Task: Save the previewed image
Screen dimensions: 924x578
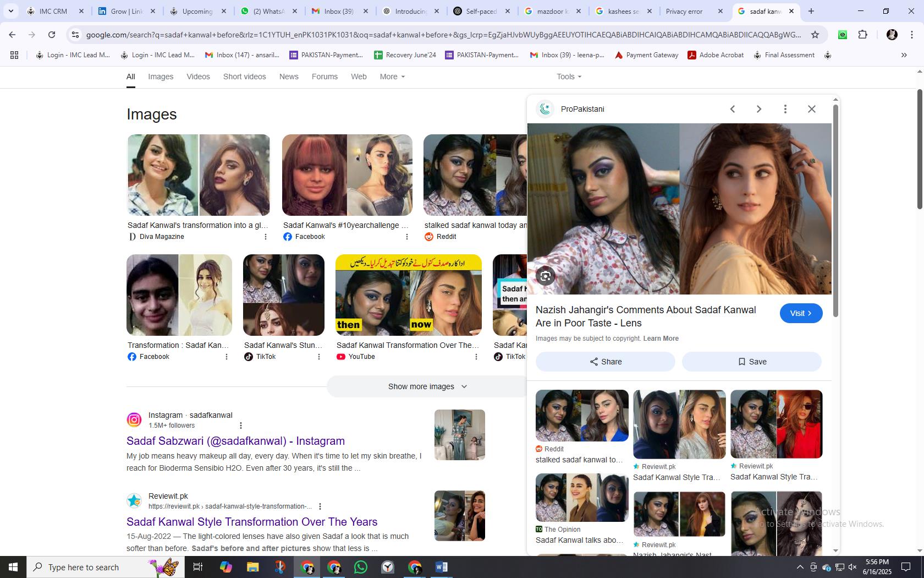Action: [x=752, y=362]
